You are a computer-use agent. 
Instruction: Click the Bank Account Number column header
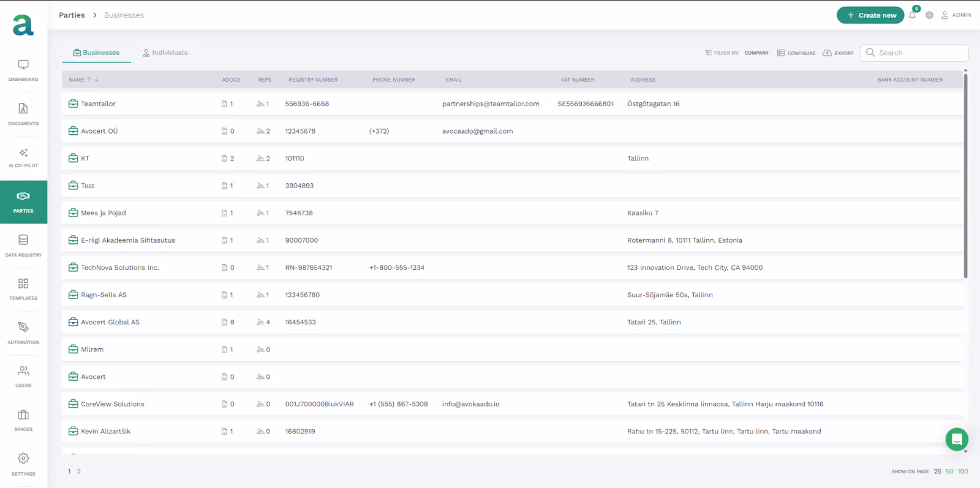[x=910, y=80]
